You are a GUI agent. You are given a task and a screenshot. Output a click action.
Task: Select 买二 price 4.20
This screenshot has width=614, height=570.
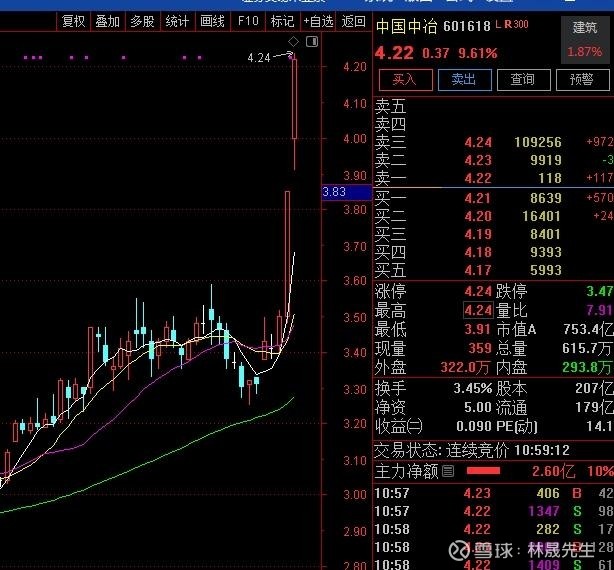pos(478,216)
